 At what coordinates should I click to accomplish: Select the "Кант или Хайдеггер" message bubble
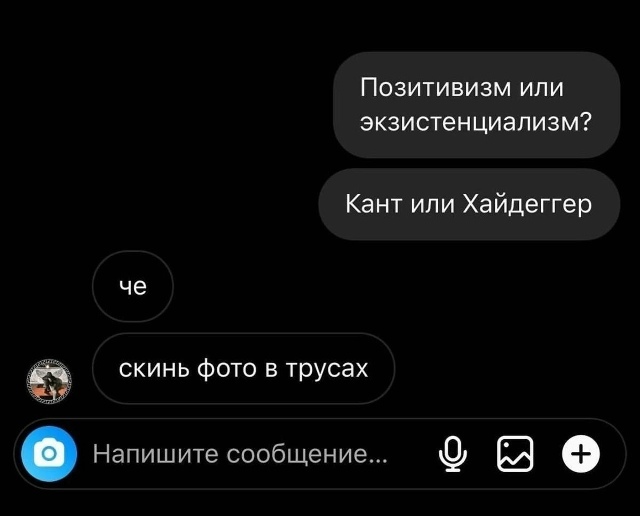tap(469, 204)
